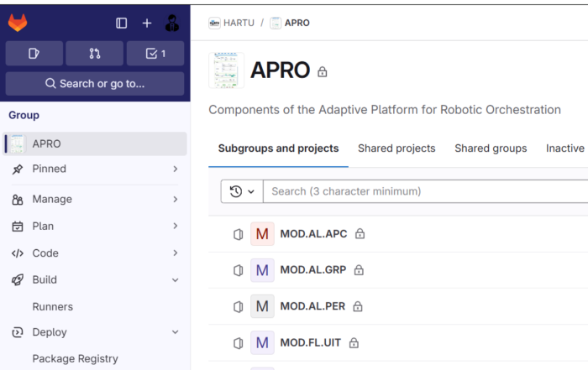Click the Pinned pin icon

18,169
